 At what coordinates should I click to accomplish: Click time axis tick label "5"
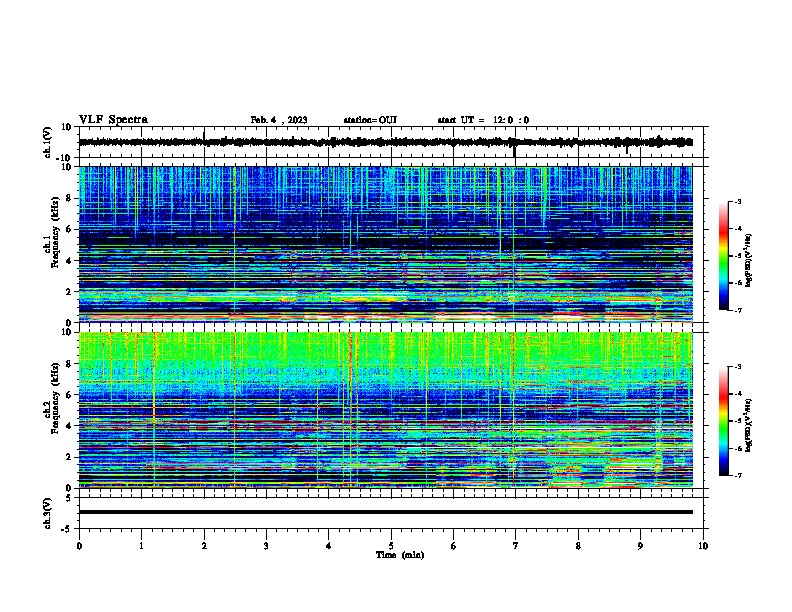(x=391, y=546)
